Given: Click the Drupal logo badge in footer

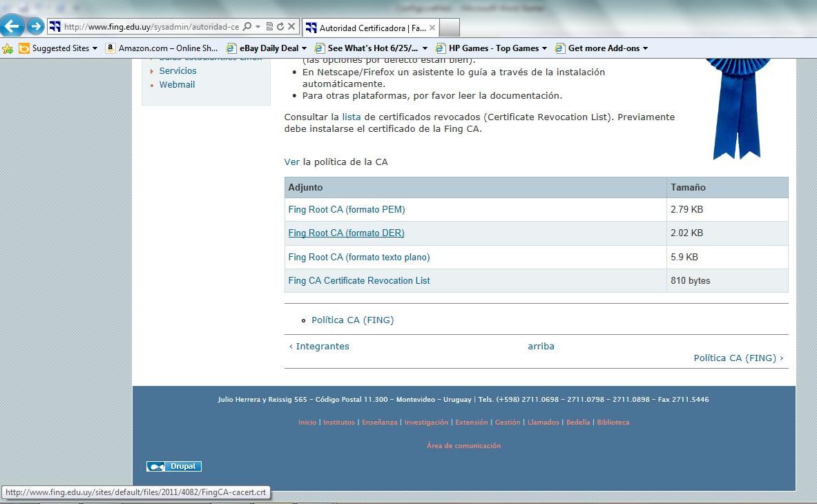Looking at the screenshot, I should [174, 467].
